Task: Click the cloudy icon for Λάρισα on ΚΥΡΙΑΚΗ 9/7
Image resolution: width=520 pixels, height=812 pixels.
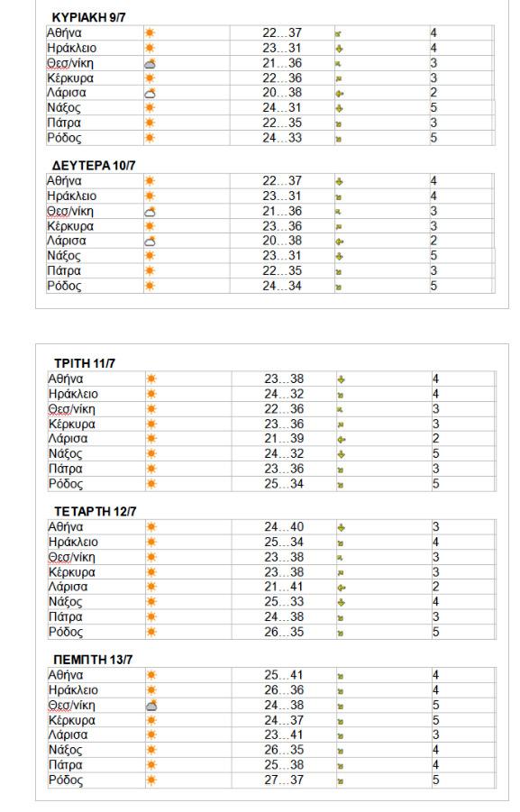Action: (x=151, y=93)
